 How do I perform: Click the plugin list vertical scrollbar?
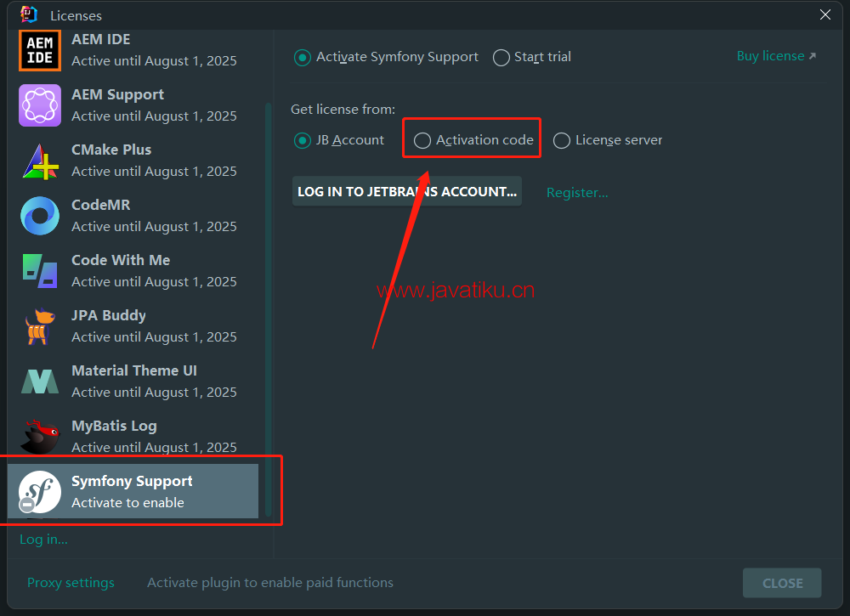(x=269, y=306)
